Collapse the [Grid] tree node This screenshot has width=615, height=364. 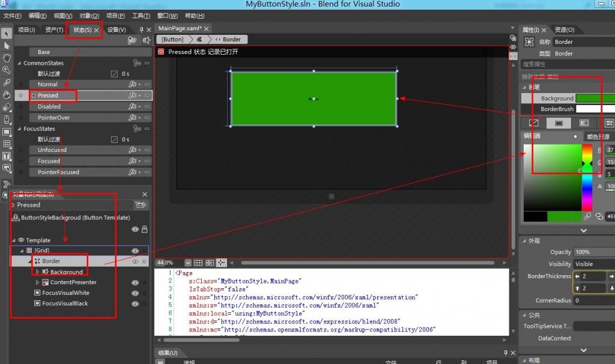(x=22, y=250)
